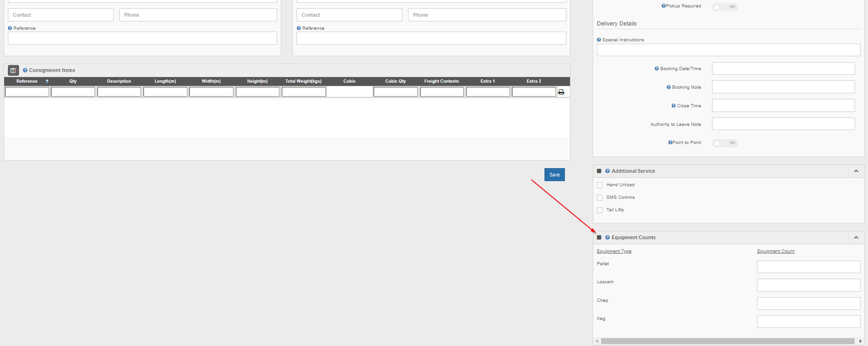Click the dark square icon on Equipment Counts header
This screenshot has height=346, width=868.
(599, 238)
